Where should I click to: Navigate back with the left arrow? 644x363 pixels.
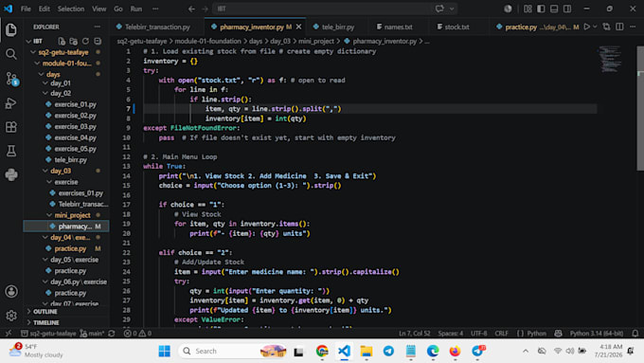coord(191,9)
